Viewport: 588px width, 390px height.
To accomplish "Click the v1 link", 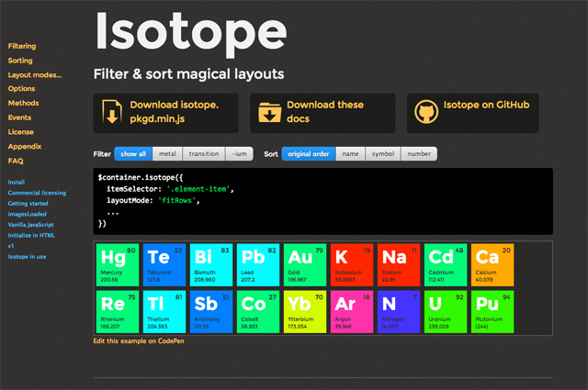I will pyautogui.click(x=11, y=246).
